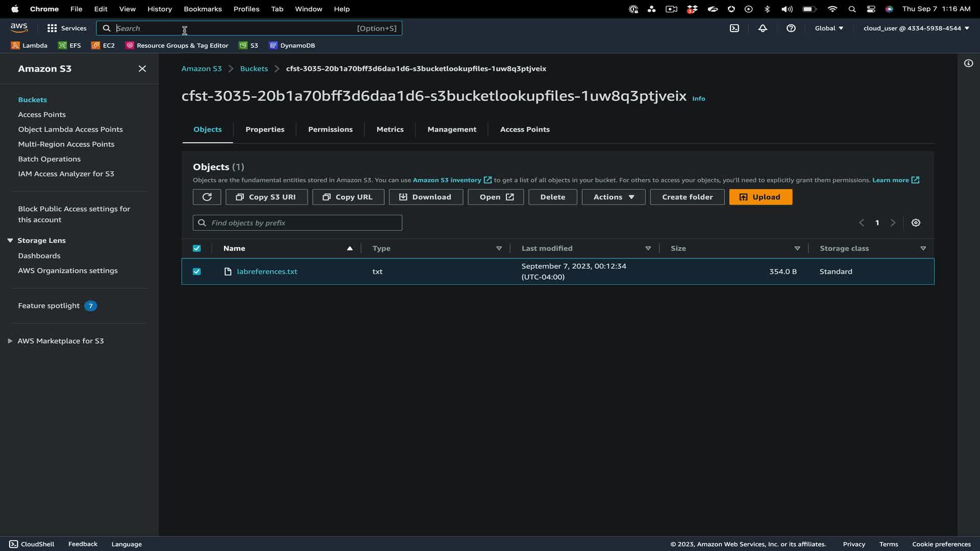Sort objects by Name column arrow
The height and width of the screenshot is (551, 980).
click(350, 248)
